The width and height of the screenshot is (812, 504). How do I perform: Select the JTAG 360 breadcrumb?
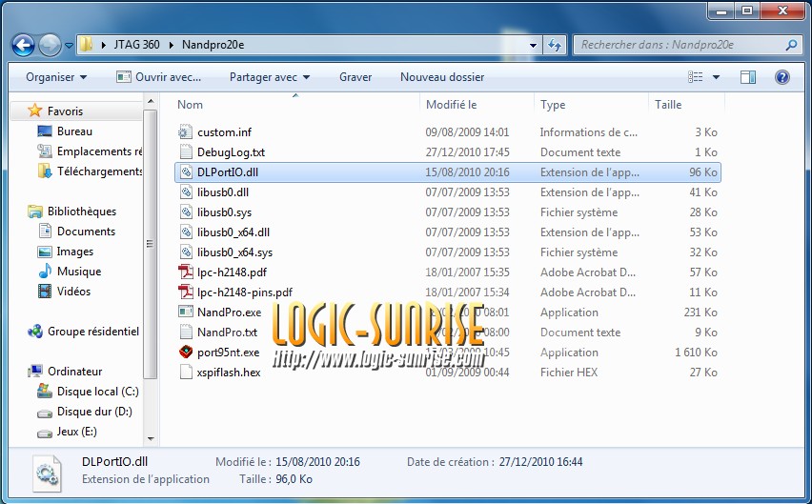(136, 45)
